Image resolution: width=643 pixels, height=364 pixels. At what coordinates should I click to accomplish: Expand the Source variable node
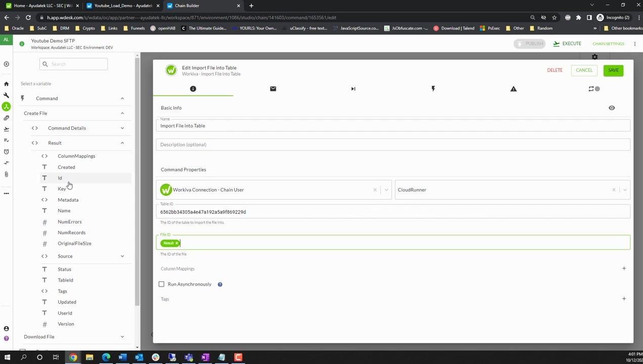tap(122, 256)
